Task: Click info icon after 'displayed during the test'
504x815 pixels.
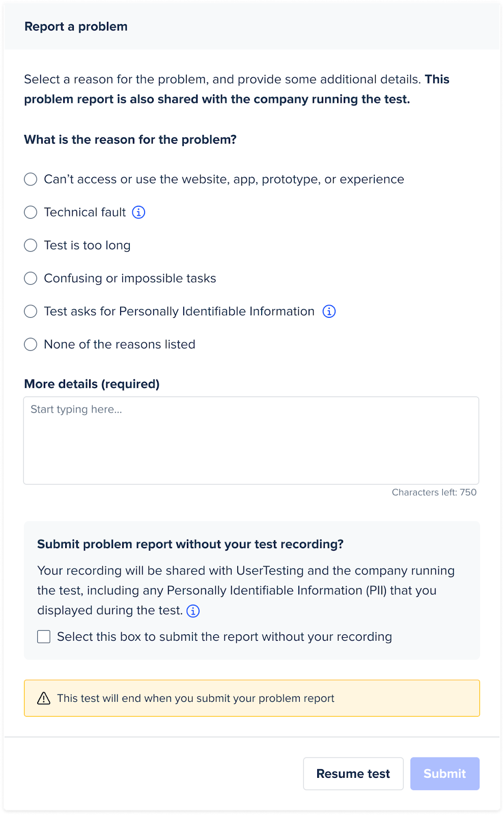Action: click(x=193, y=611)
